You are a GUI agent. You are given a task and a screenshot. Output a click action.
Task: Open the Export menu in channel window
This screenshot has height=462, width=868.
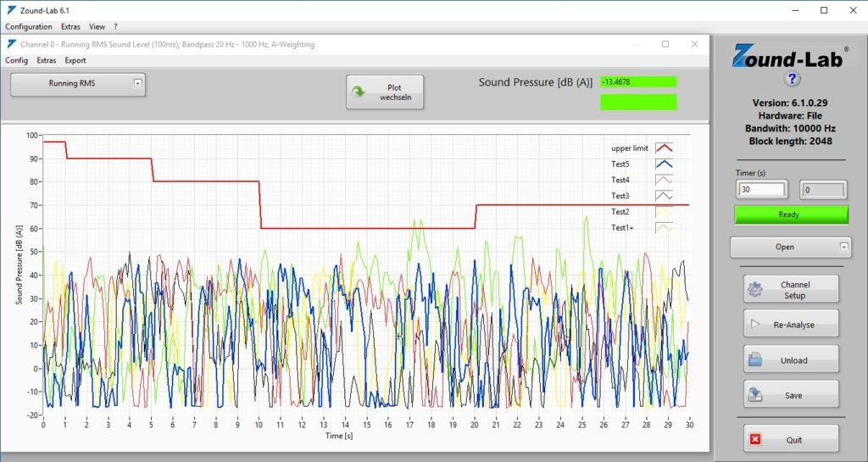[x=75, y=60]
